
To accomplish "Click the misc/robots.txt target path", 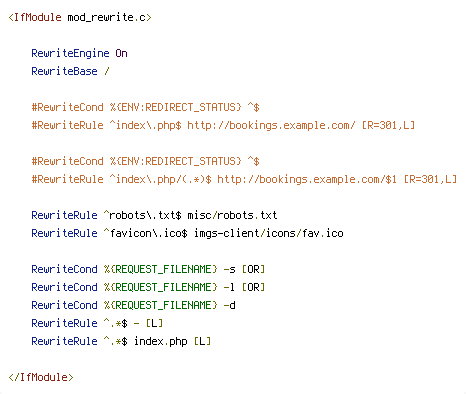I will tap(232, 215).
